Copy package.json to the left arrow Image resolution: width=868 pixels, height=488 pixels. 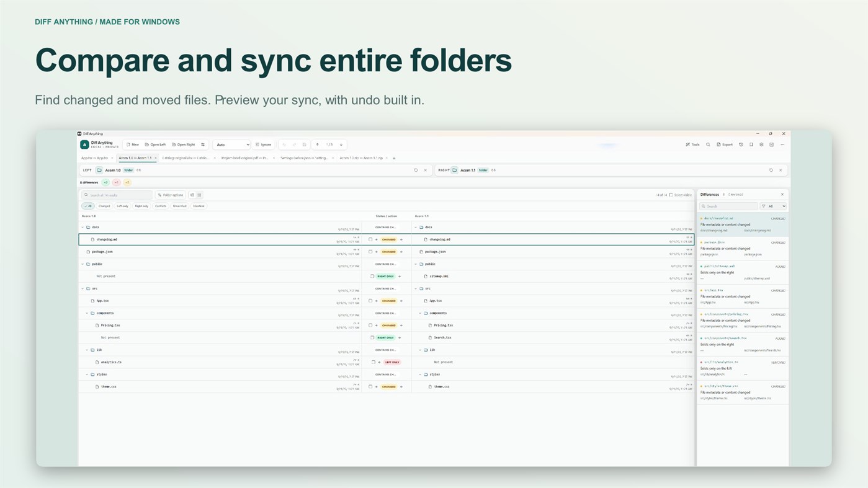point(401,252)
